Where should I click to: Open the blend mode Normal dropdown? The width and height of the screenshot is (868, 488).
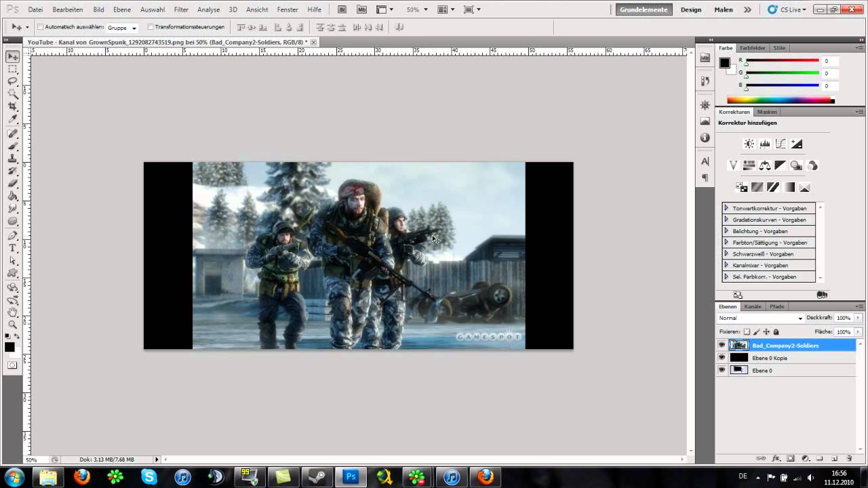coord(760,318)
